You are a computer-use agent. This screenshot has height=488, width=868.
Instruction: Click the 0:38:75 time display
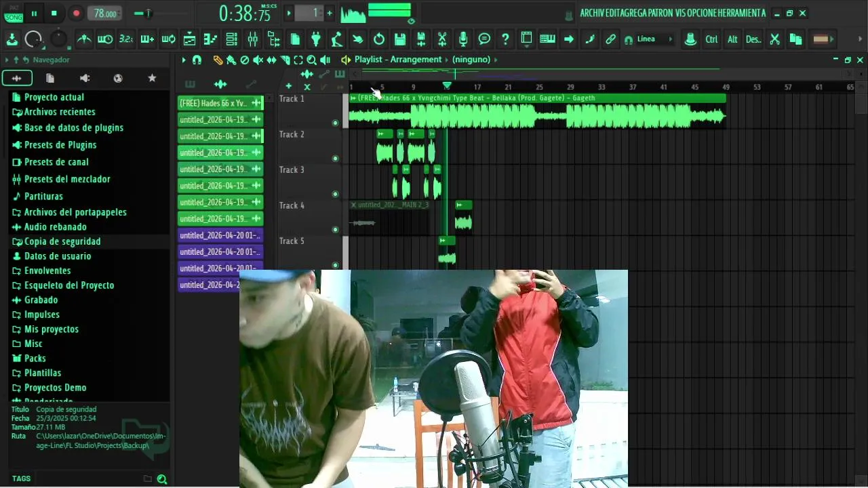click(x=245, y=13)
